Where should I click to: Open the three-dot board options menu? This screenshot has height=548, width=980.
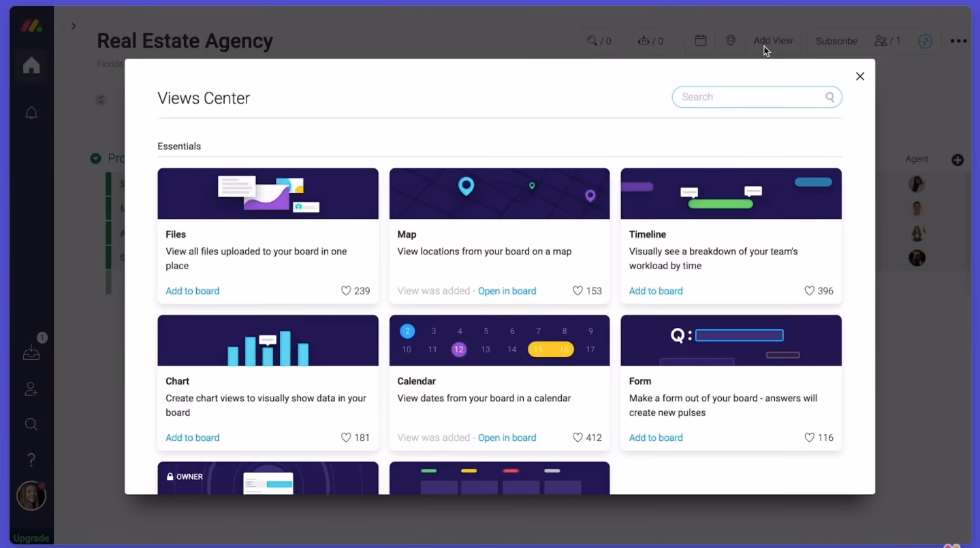(x=959, y=41)
